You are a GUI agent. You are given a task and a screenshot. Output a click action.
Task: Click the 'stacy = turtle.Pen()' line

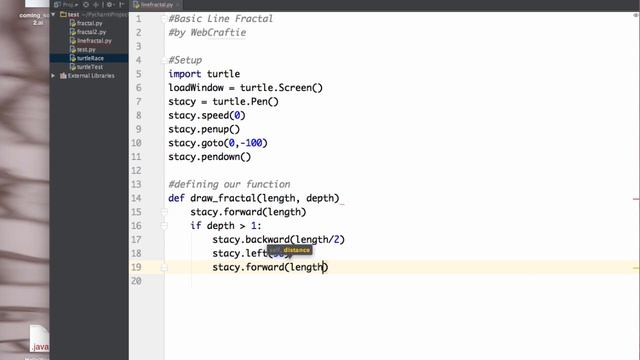coord(223,102)
